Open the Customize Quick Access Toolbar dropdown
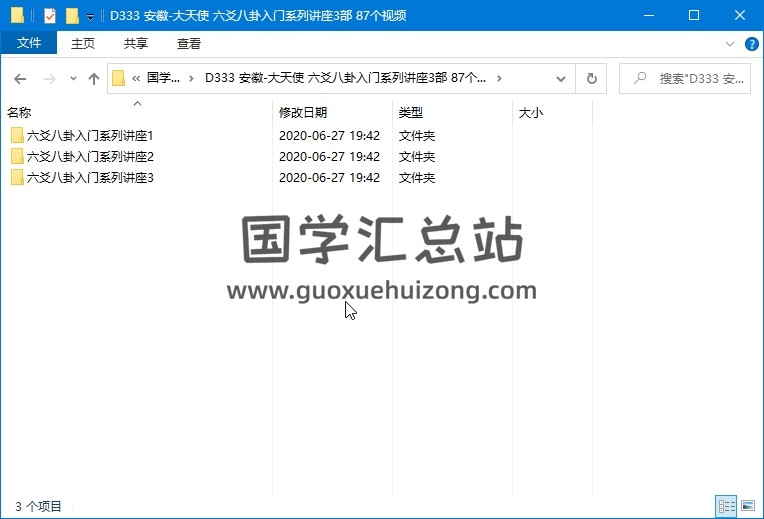The width and height of the screenshot is (764, 519). 91,17
